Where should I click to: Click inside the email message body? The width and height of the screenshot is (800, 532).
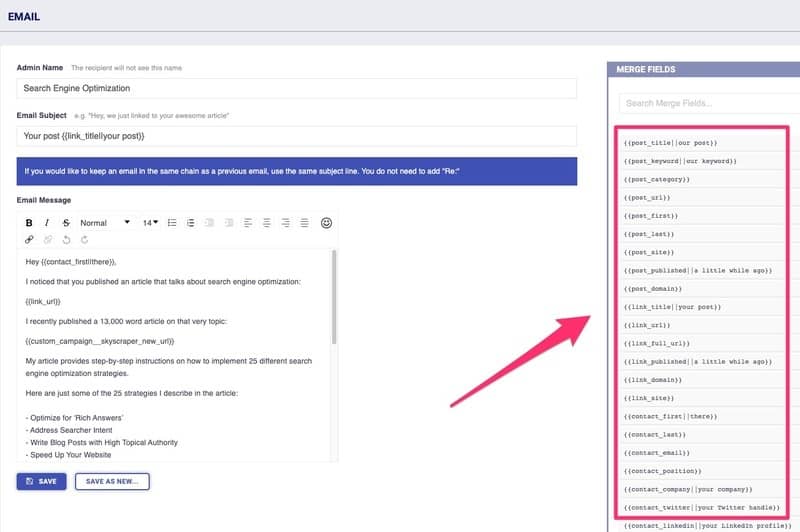pyautogui.click(x=173, y=354)
